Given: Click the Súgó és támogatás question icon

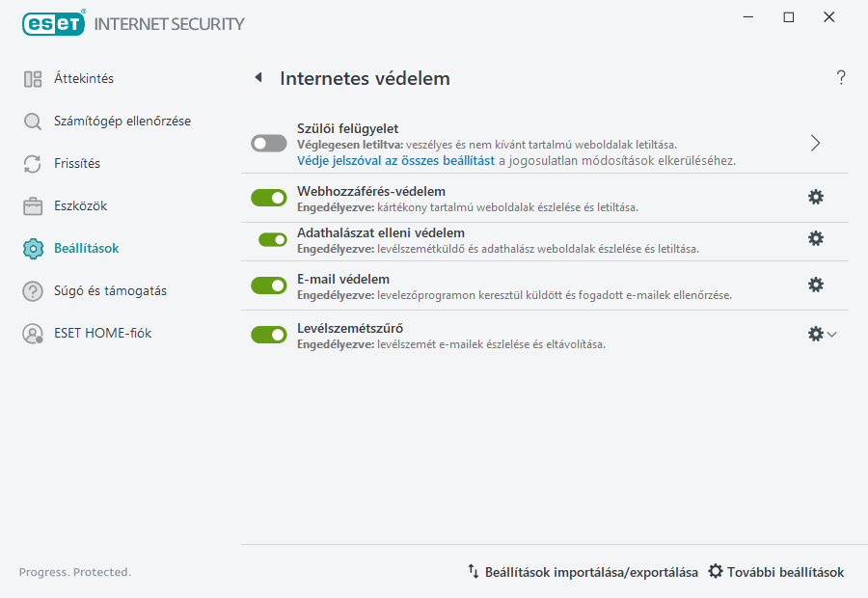Looking at the screenshot, I should point(32,290).
